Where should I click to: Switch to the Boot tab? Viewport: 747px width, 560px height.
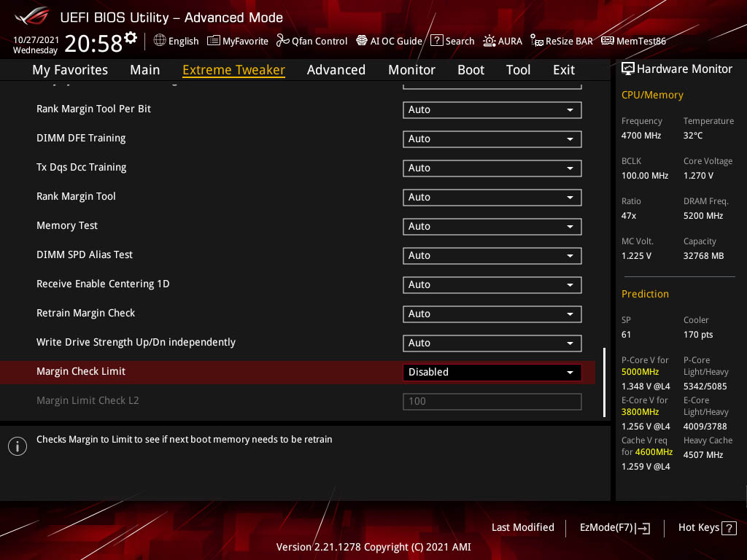click(x=471, y=69)
